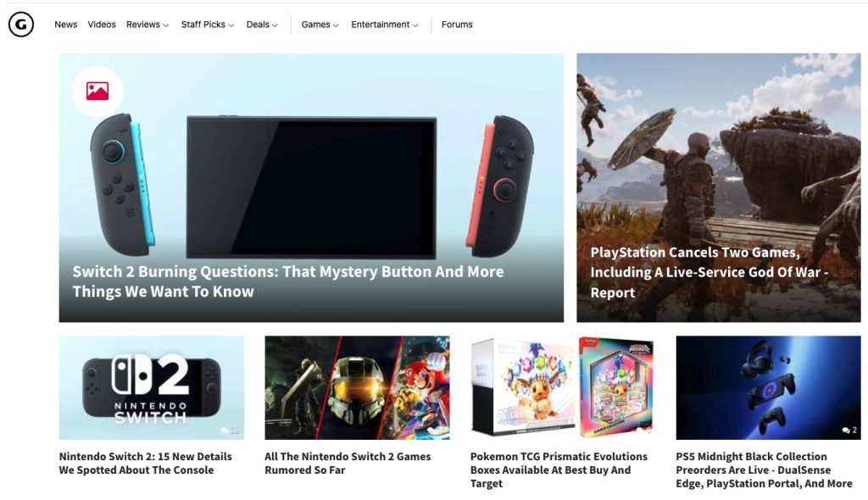Open All The Nintendo Switch 2 Games Rumored article
This screenshot has width=868, height=500.
pos(348,463)
